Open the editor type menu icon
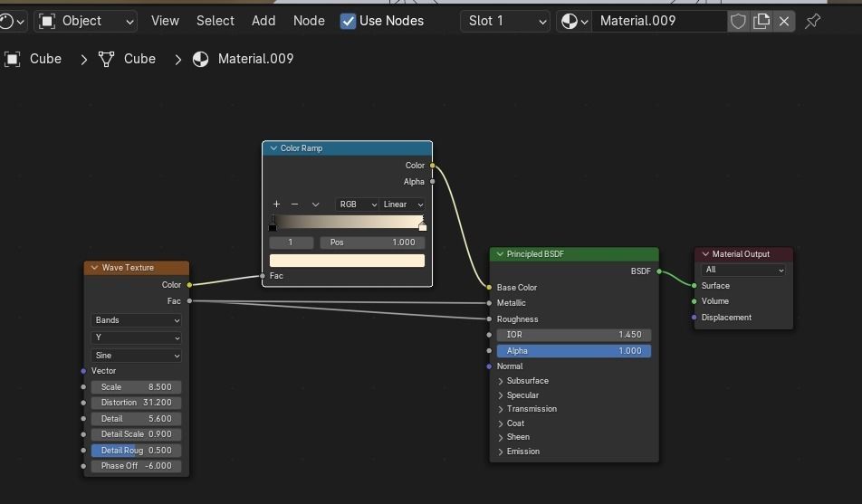This screenshot has height=504, width=862. pos(11,22)
